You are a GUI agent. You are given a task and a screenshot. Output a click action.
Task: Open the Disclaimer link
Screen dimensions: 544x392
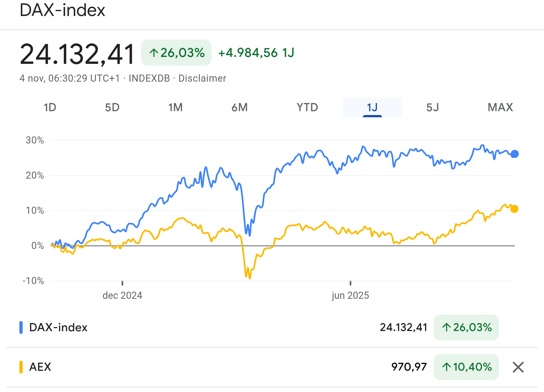point(202,79)
